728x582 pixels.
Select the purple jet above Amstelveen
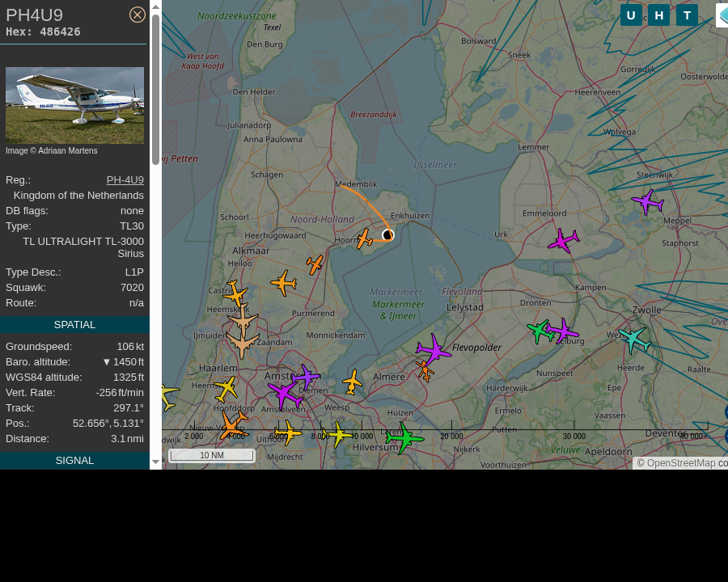(284, 394)
